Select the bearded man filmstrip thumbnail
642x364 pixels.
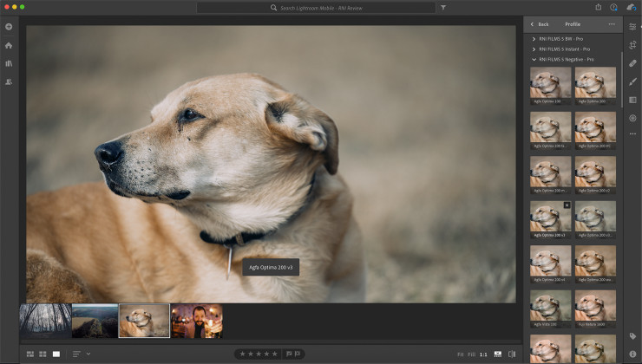point(197,321)
